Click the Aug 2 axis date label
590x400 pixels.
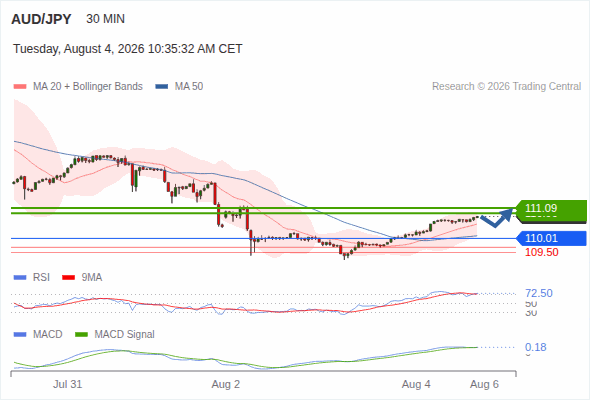(x=226, y=385)
